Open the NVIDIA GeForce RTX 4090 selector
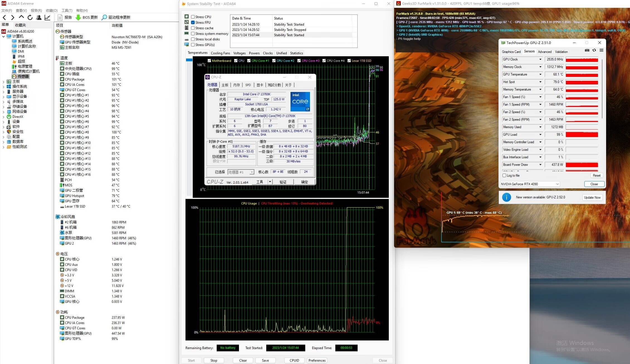The height and width of the screenshot is (364, 630). click(530, 184)
